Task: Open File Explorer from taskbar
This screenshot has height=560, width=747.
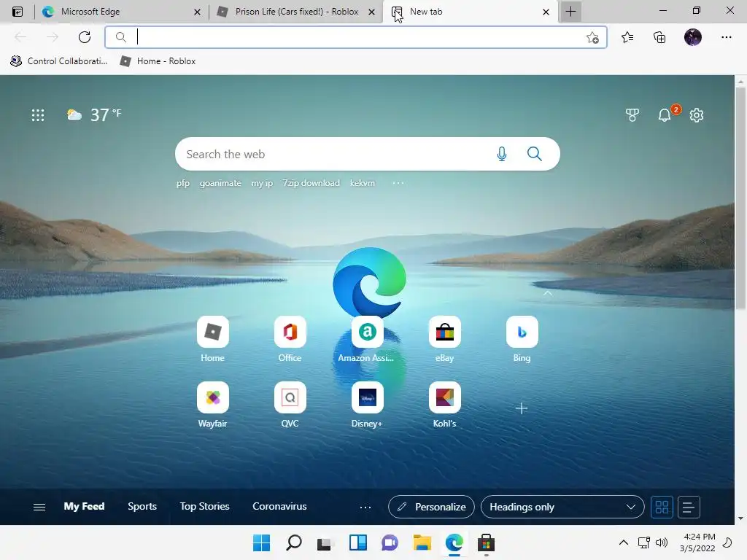Action: click(422, 542)
